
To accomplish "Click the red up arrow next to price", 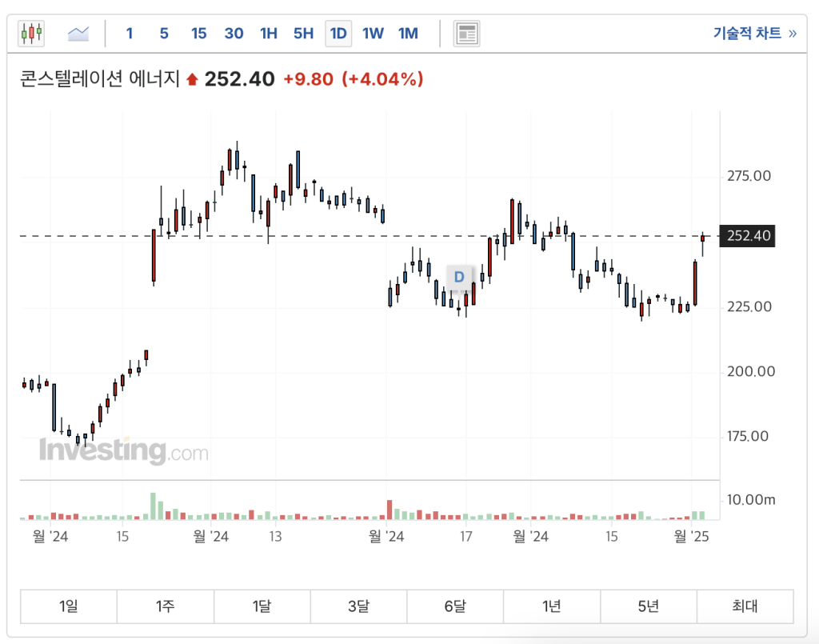I will (192, 79).
